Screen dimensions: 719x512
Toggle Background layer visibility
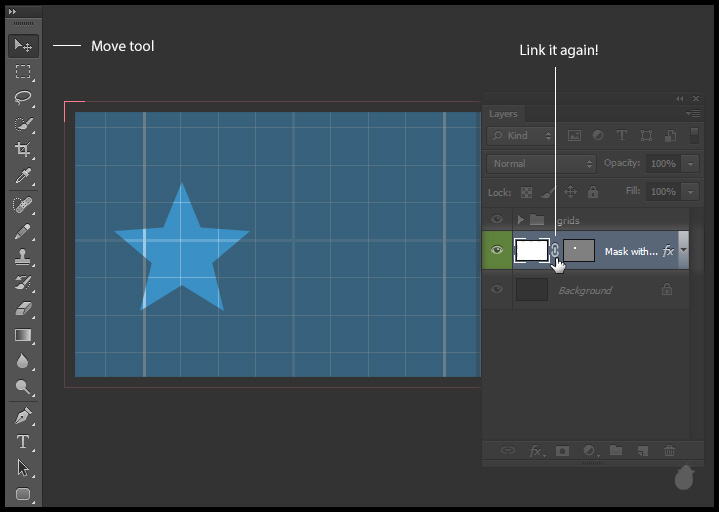(497, 290)
